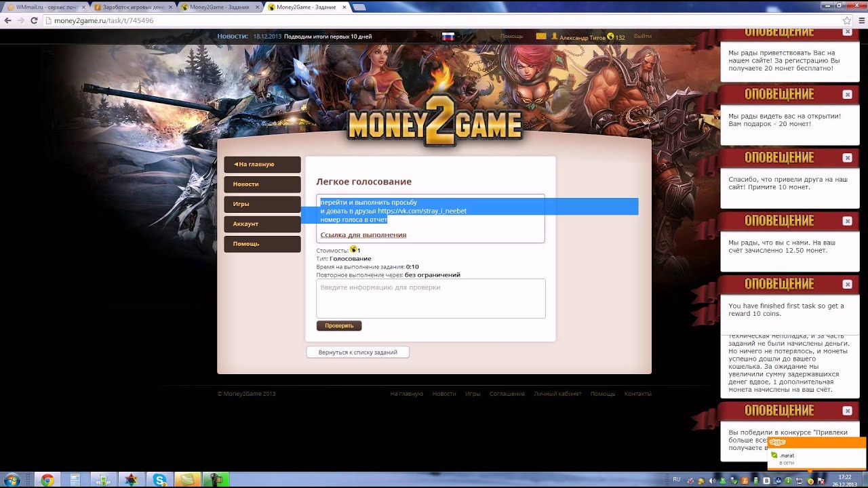Go to На главную in the left menu
The width and height of the screenshot is (868, 488).
click(262, 165)
